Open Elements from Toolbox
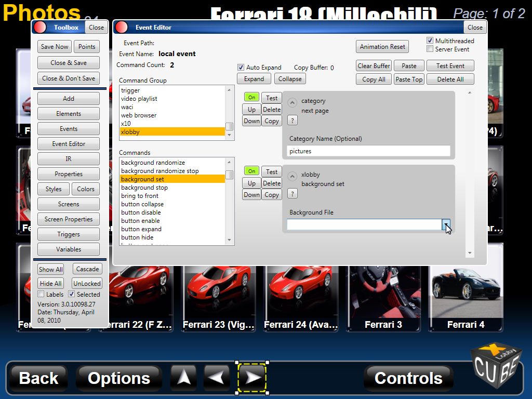The width and height of the screenshot is (532, 399). (x=69, y=114)
